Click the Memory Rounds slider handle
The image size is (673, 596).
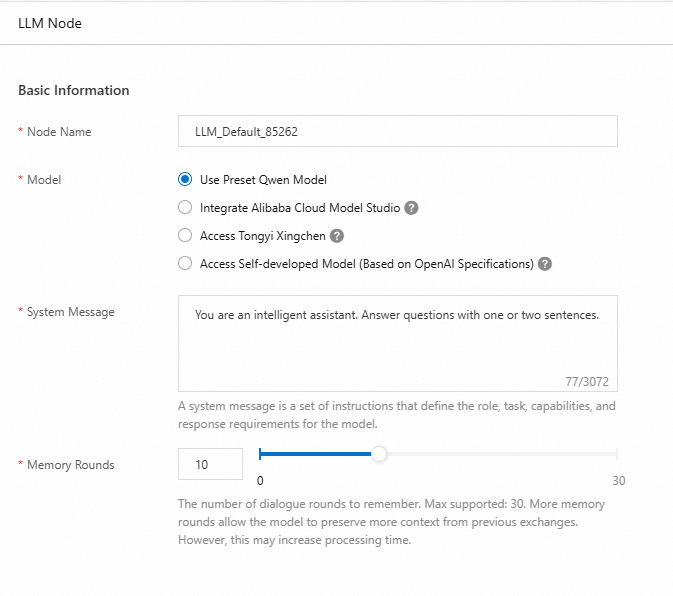[379, 454]
